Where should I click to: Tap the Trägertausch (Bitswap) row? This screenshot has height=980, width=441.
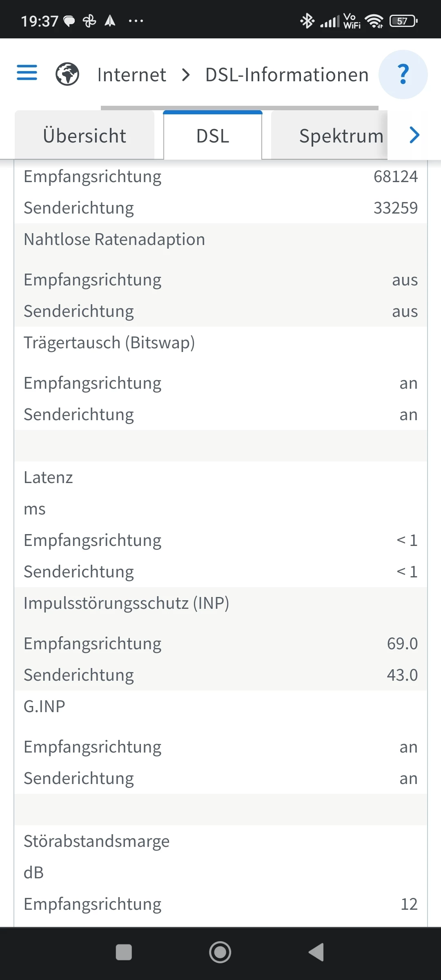coord(109,343)
